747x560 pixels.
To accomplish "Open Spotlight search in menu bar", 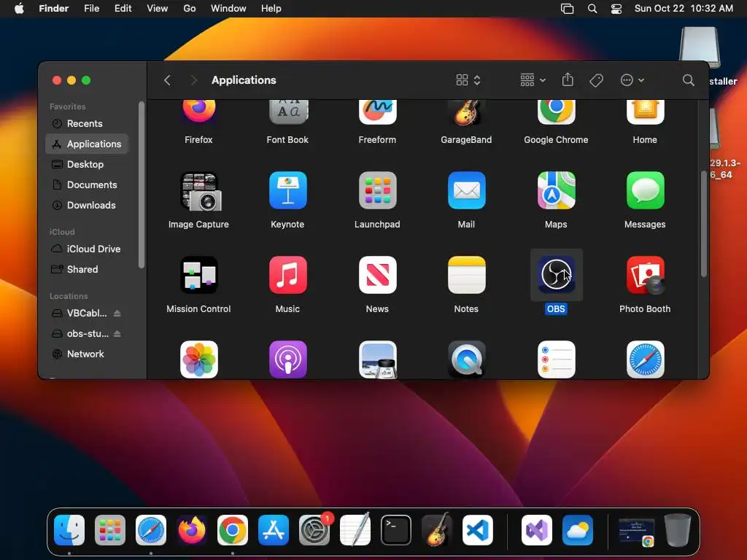I will click(592, 9).
